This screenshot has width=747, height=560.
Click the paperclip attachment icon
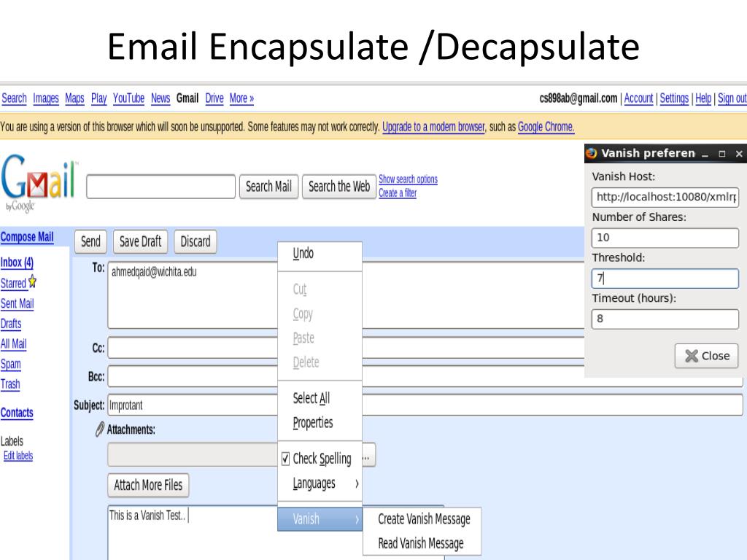click(99, 429)
